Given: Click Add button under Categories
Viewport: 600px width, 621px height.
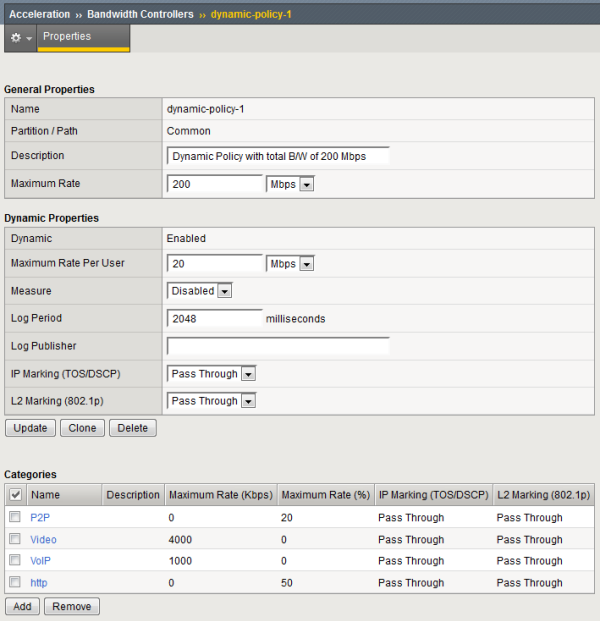Looking at the screenshot, I should [23, 607].
